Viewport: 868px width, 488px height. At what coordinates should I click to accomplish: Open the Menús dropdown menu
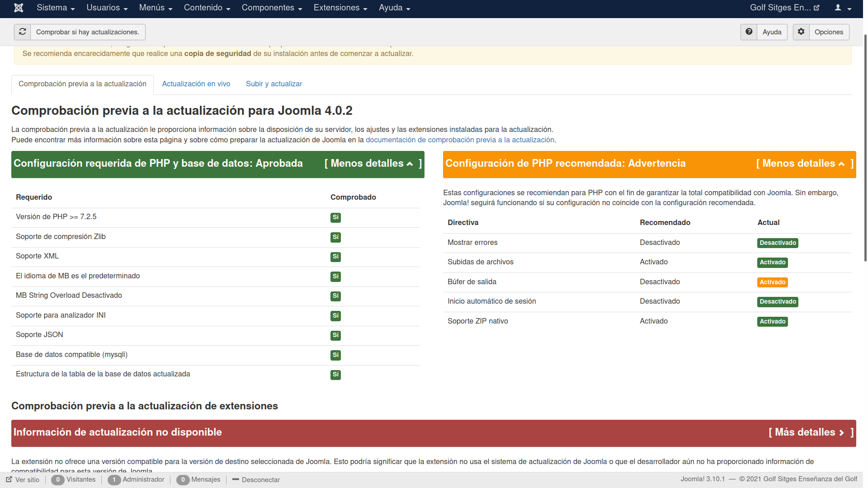[x=156, y=8]
